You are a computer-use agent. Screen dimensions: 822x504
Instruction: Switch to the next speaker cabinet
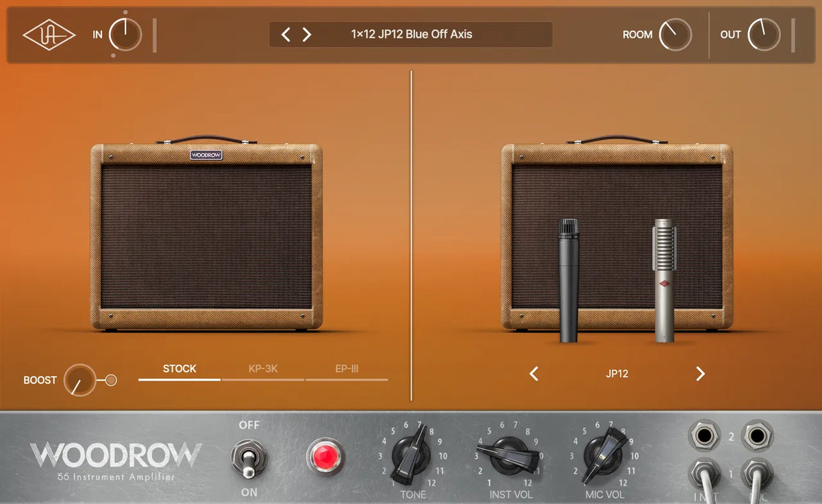click(700, 375)
